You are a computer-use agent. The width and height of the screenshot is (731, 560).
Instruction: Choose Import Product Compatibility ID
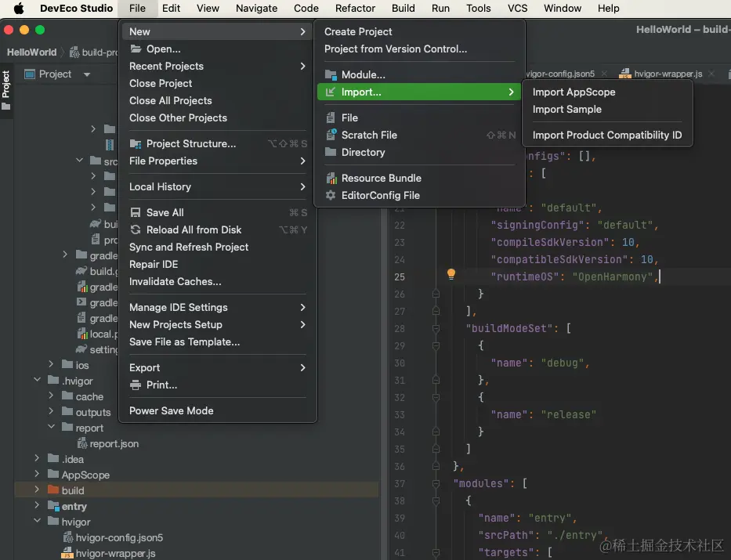point(607,135)
